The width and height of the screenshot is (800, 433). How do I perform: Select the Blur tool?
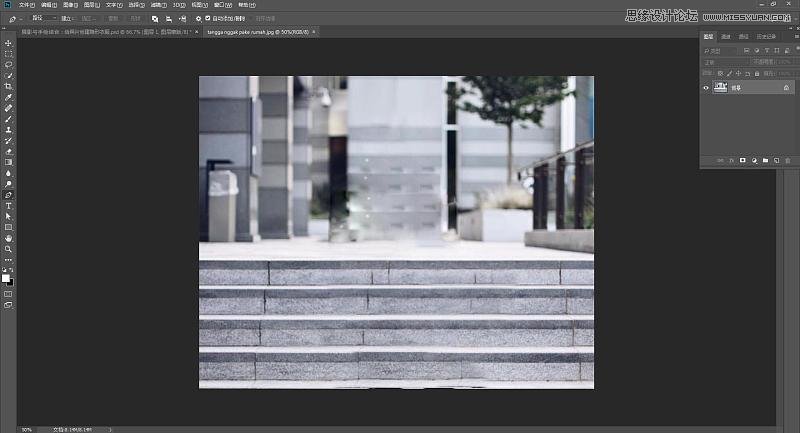[x=8, y=173]
